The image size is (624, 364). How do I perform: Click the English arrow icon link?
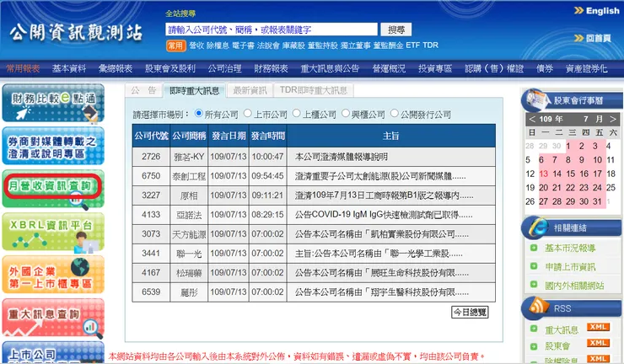(x=596, y=11)
